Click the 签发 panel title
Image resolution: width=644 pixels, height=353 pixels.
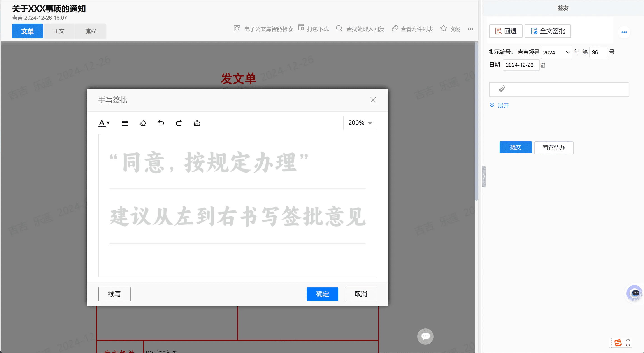pyautogui.click(x=563, y=8)
